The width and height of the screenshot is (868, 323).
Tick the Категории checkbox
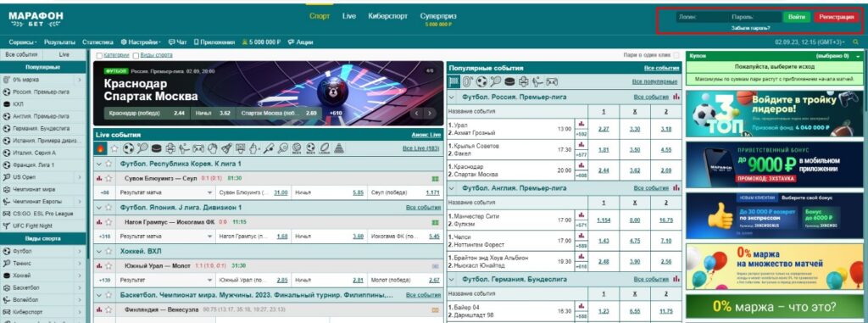[99, 55]
